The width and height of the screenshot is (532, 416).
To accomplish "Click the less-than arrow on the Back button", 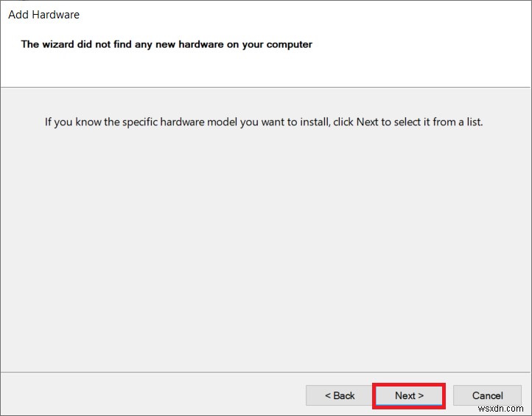I will [328, 395].
